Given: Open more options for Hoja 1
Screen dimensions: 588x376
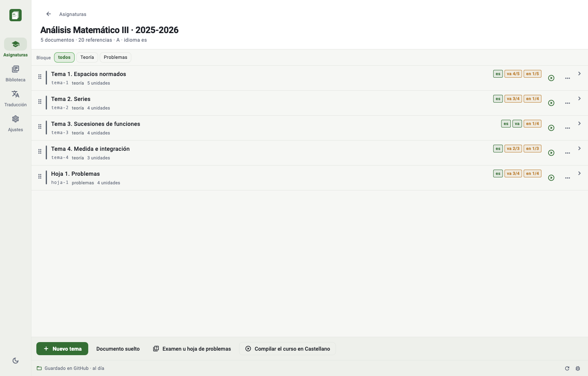Looking at the screenshot, I should 568,178.
